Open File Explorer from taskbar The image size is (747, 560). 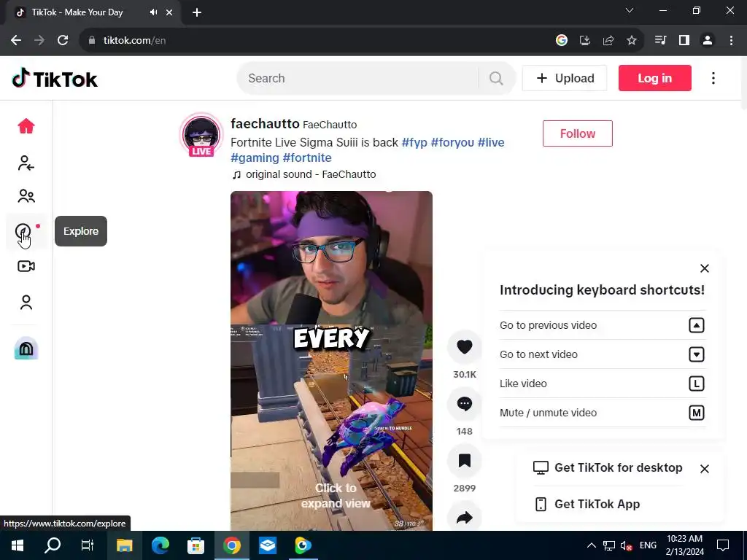(124, 545)
